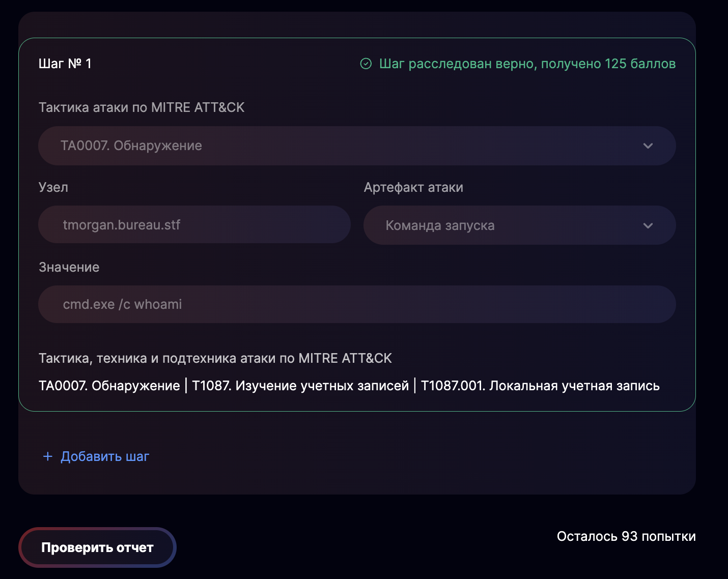This screenshot has height=579, width=728.
Task: Click the T1087.001. Локальная учетная запись subtechnique text
Action: point(540,386)
